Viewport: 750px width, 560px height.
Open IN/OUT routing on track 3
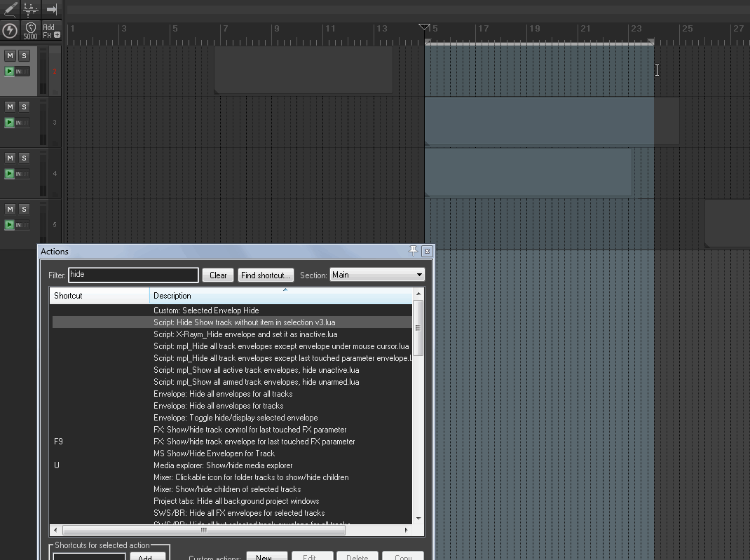point(22,123)
